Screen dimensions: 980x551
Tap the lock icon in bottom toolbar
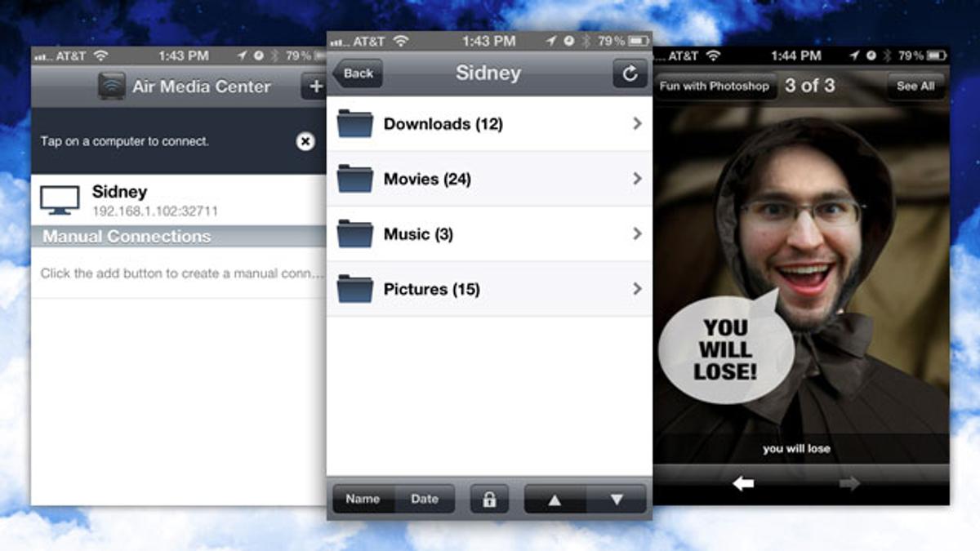489,499
